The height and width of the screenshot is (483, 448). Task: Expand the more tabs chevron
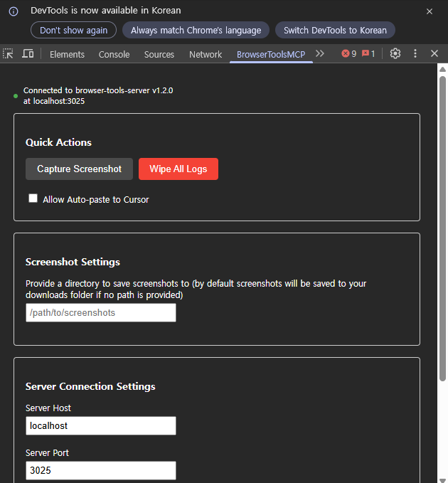(x=320, y=53)
